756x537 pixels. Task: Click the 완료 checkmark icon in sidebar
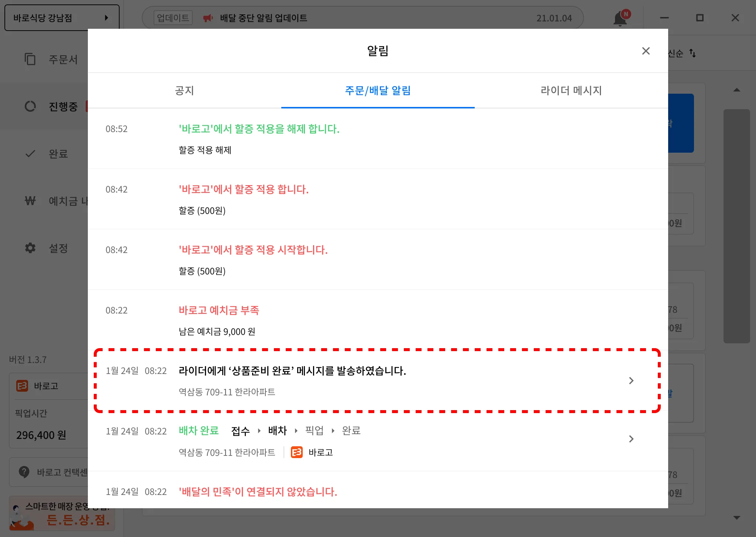(30, 154)
